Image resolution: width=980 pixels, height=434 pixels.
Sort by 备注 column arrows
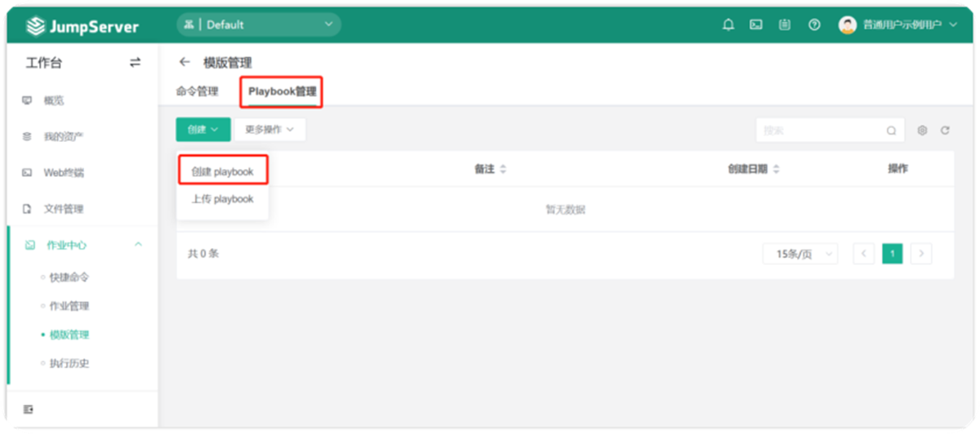click(x=503, y=170)
